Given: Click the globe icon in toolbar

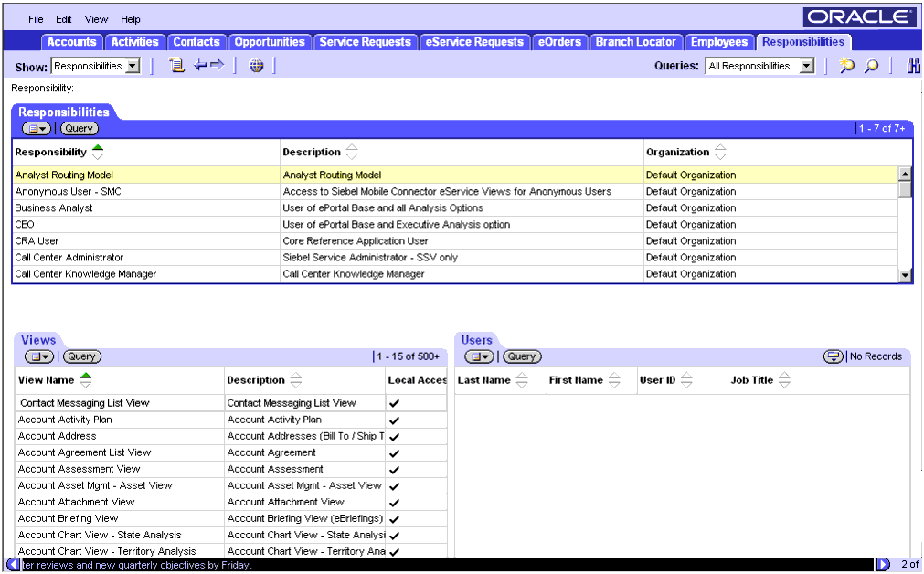Looking at the screenshot, I should pyautogui.click(x=256, y=66).
